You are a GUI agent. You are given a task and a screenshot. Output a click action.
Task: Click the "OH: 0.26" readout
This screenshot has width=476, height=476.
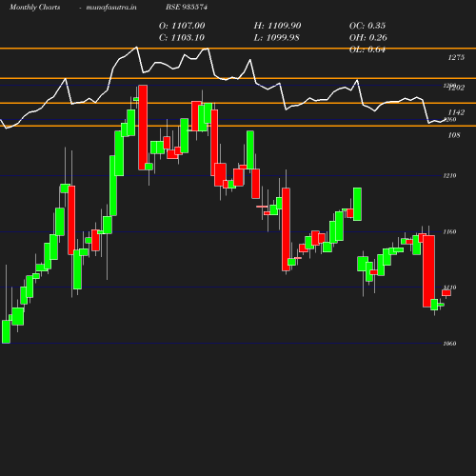pyautogui.click(x=368, y=38)
